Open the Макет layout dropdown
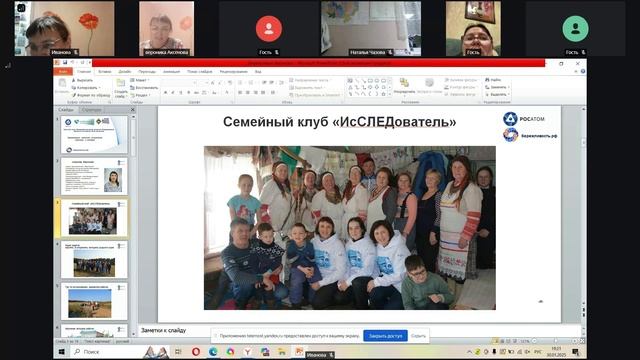 [x=140, y=80]
